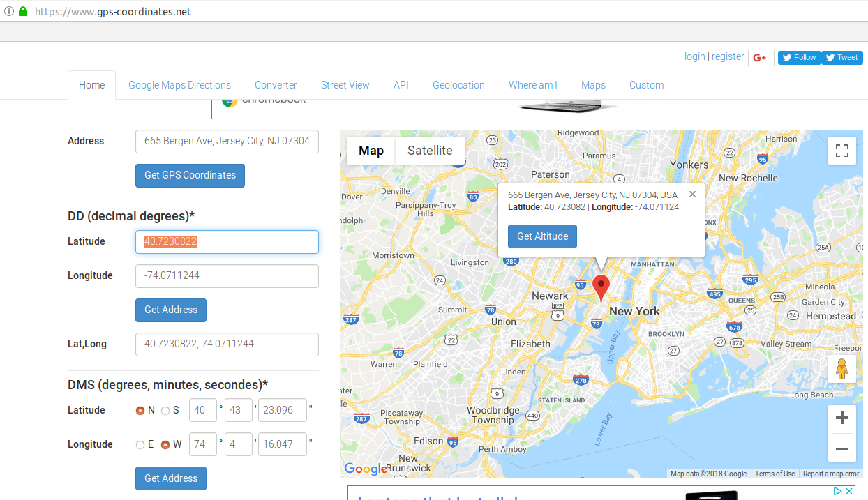
Task: Click the green padlock secure icon
Action: 23,11
